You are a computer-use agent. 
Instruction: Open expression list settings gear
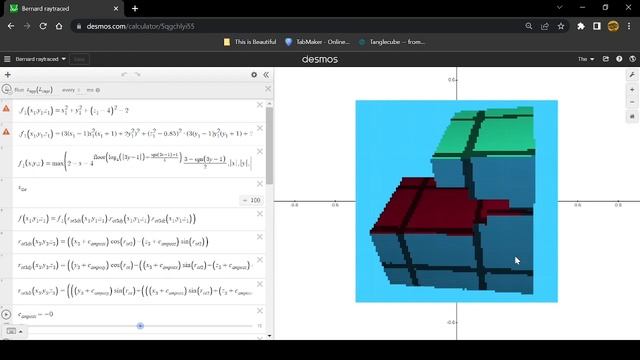[254, 75]
